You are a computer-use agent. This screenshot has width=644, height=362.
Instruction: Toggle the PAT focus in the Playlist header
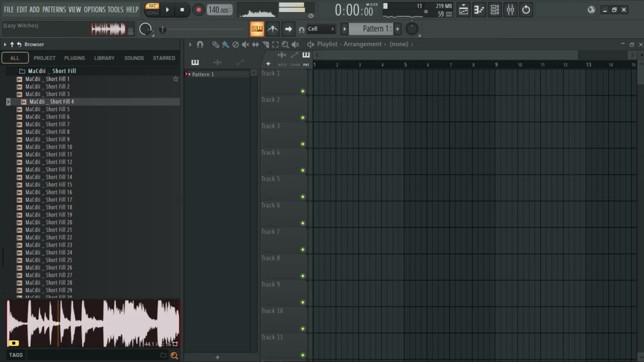click(306, 58)
